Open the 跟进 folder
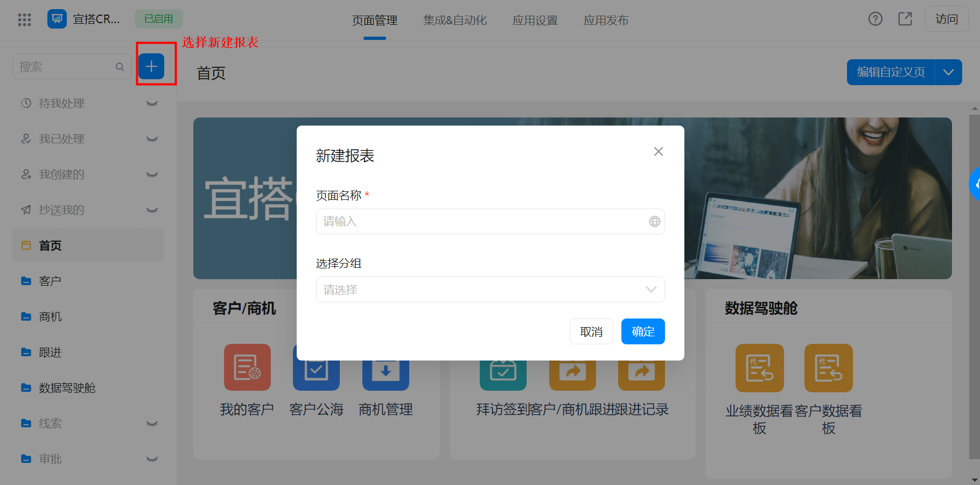The height and width of the screenshot is (485, 980). (x=88, y=352)
